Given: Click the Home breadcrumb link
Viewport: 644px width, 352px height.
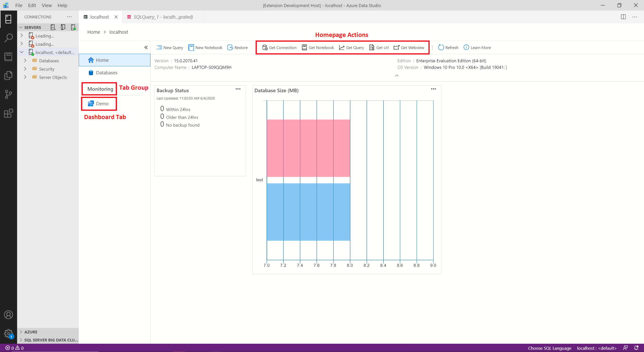Looking at the screenshot, I should click(94, 32).
